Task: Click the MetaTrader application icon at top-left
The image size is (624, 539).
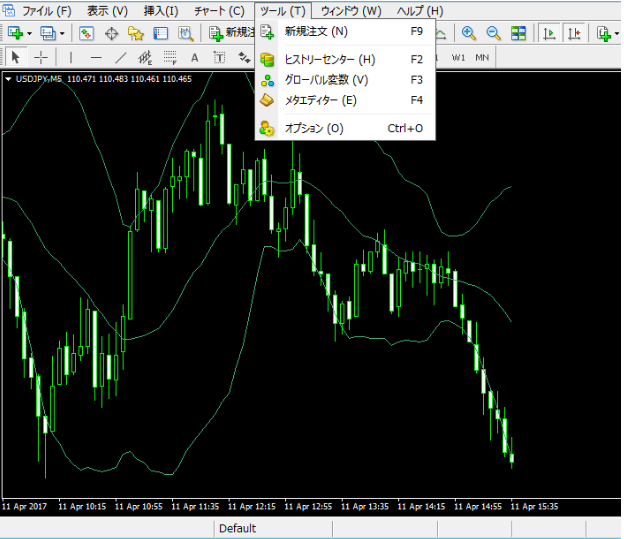Action: coord(8,10)
